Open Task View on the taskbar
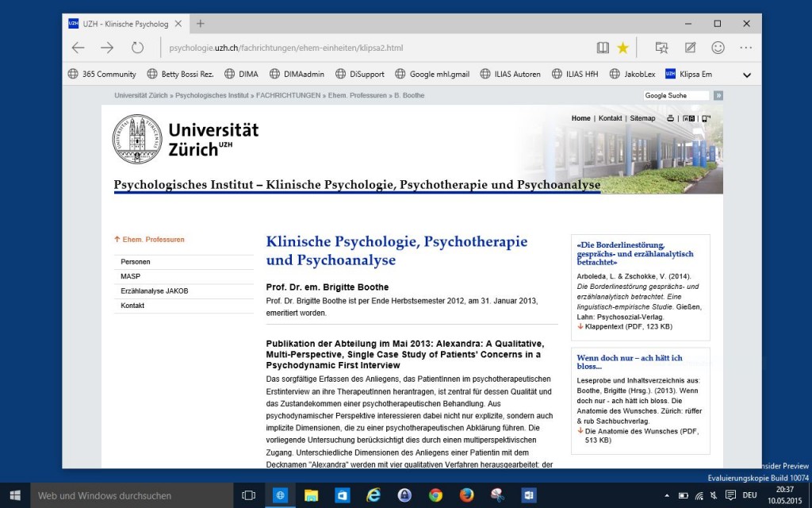This screenshot has width=812, height=508. [x=248, y=495]
